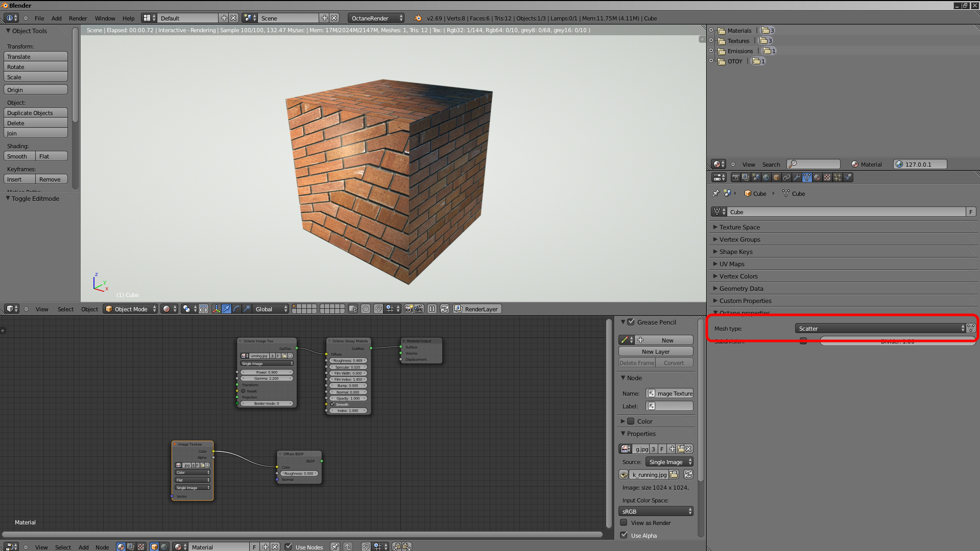
Task: Open the Window menu
Action: pos(105,18)
